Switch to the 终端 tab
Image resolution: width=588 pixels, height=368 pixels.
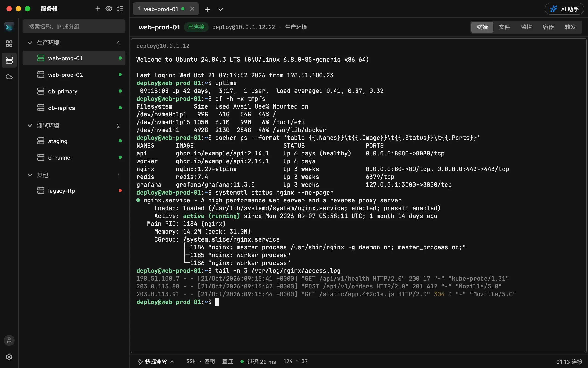coord(482,27)
